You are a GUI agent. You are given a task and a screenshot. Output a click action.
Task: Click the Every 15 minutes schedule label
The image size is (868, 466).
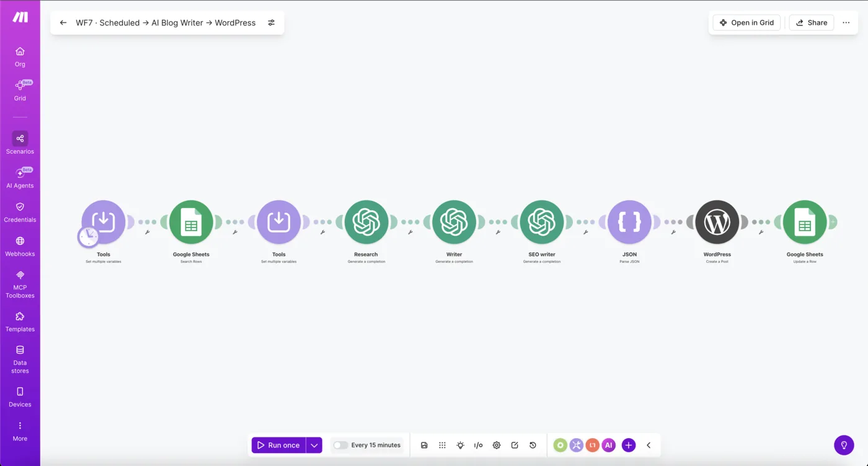(376, 445)
